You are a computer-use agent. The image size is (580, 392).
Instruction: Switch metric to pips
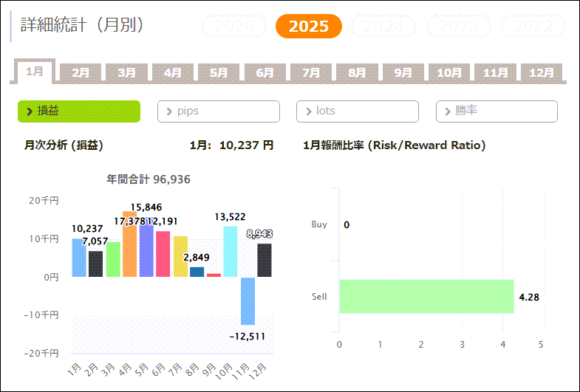[218, 111]
